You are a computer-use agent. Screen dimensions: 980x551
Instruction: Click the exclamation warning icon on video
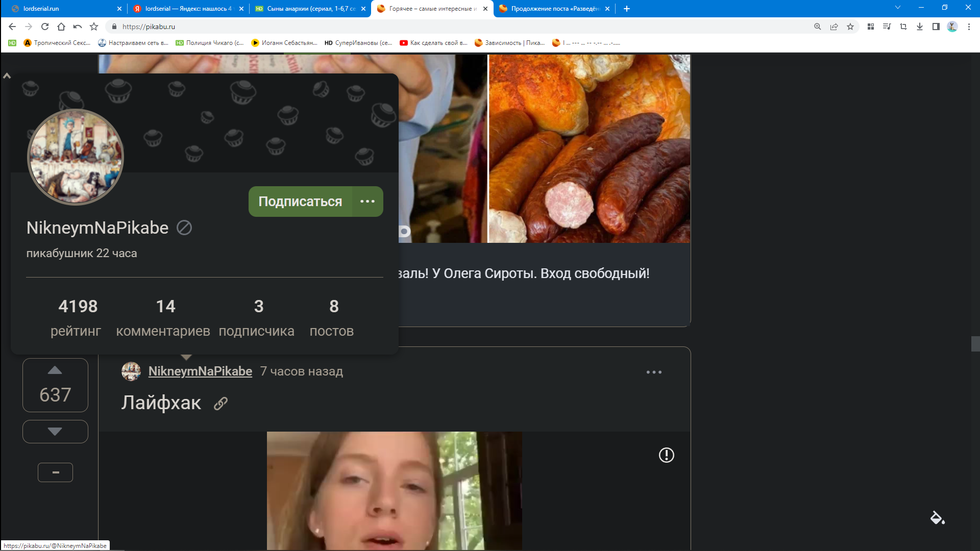(666, 455)
